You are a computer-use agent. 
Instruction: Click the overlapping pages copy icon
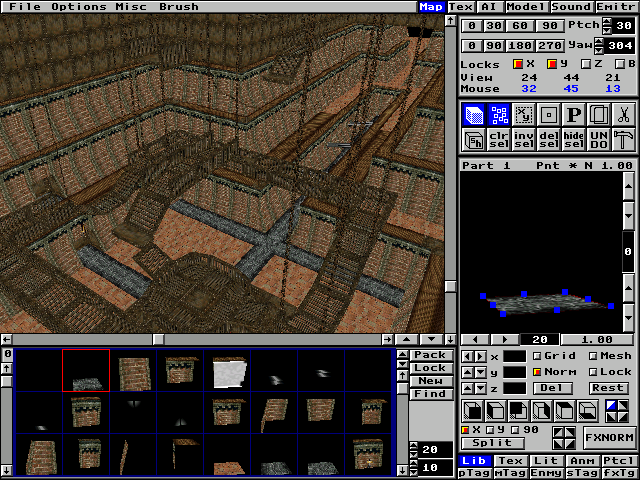[598, 115]
